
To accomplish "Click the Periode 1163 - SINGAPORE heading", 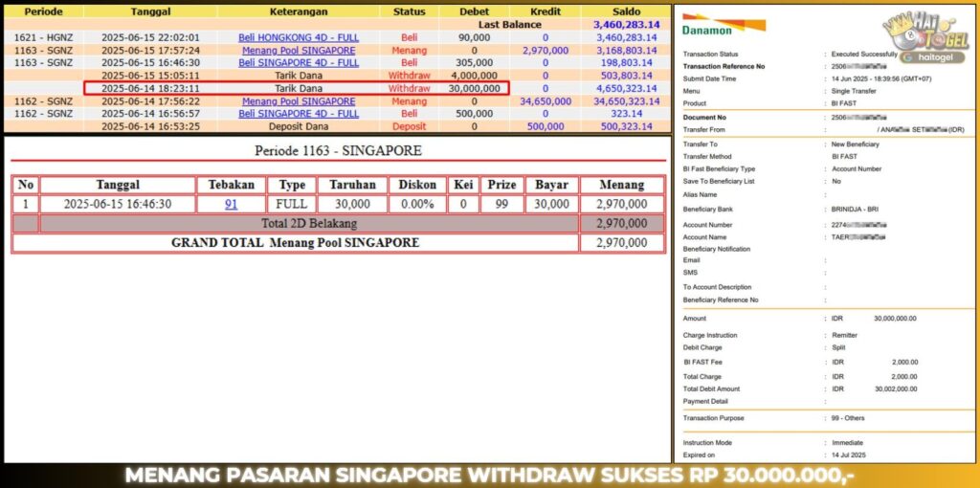I will click(x=338, y=150).
